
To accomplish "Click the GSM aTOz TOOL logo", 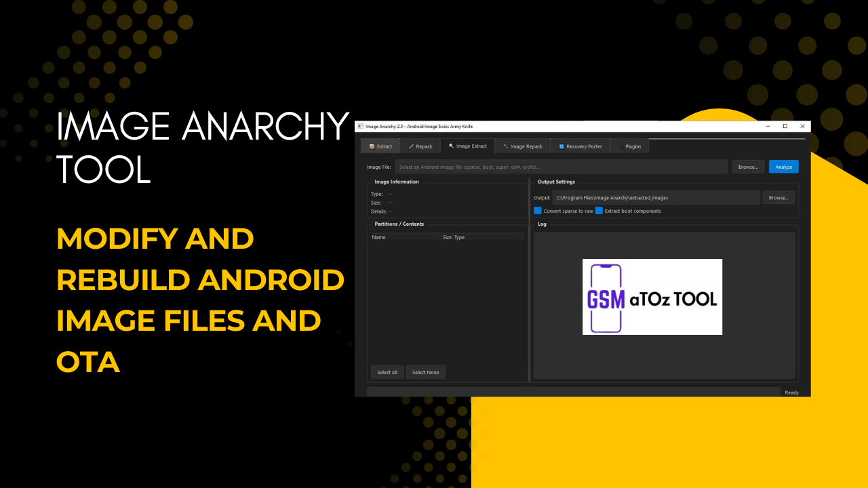I will pos(652,296).
